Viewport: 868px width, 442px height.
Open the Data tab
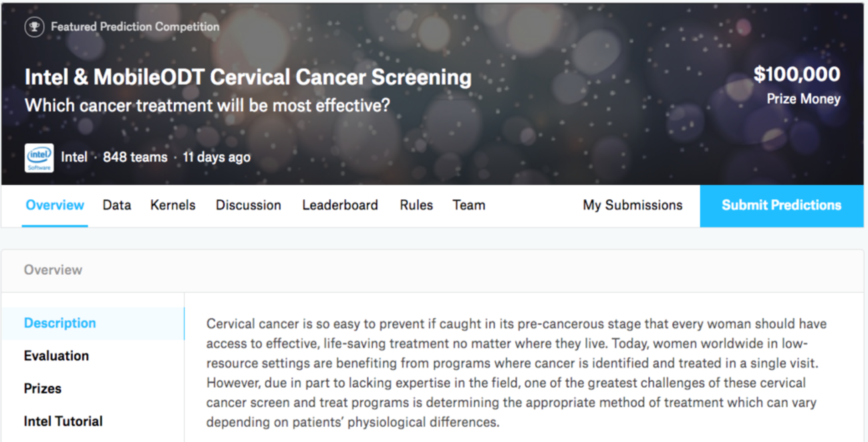tap(117, 205)
